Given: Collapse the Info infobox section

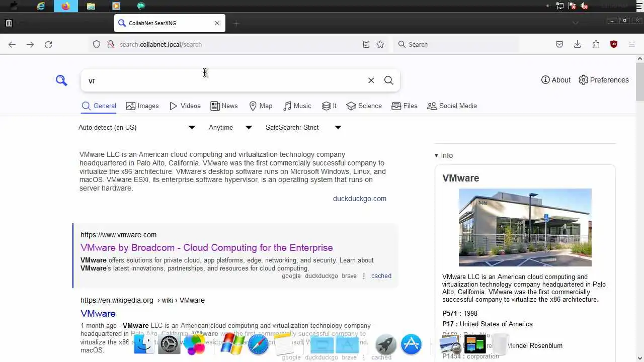Looking at the screenshot, I should [444, 155].
